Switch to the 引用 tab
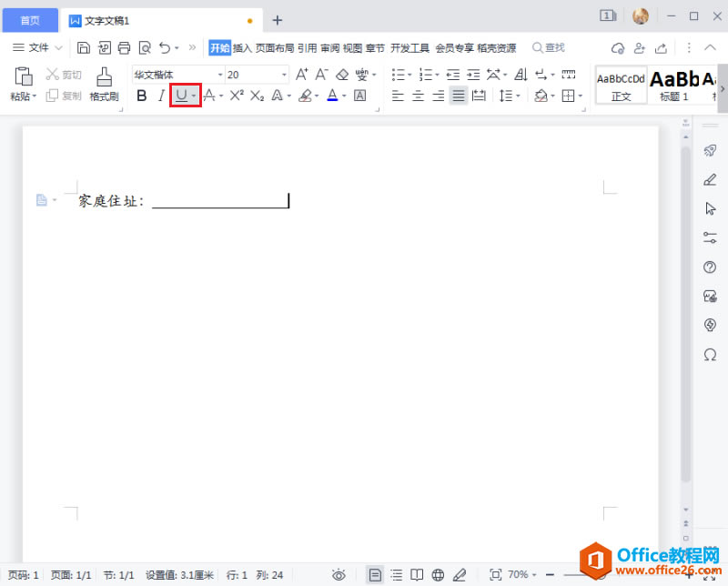This screenshot has width=728, height=586. [x=307, y=48]
